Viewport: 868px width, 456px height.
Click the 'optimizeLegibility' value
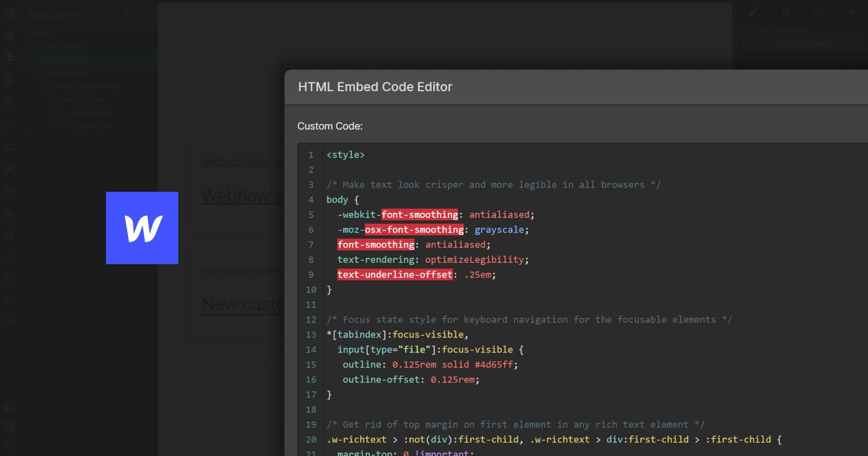coord(474,259)
